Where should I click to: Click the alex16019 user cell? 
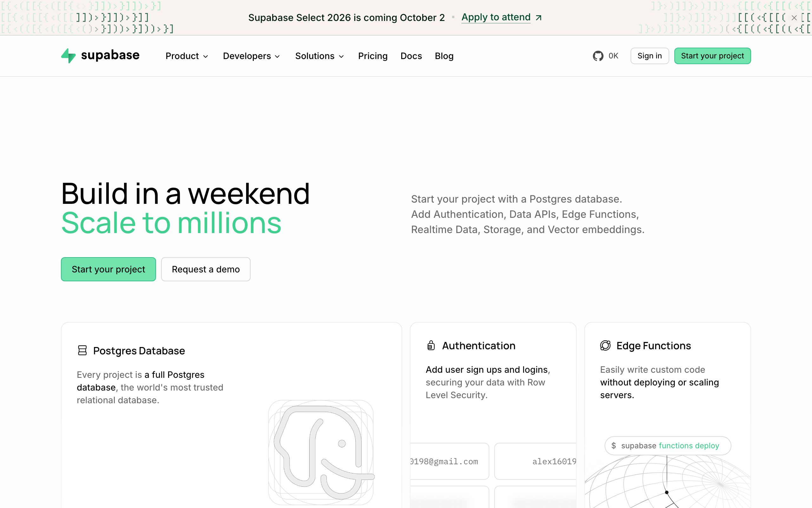(535, 461)
